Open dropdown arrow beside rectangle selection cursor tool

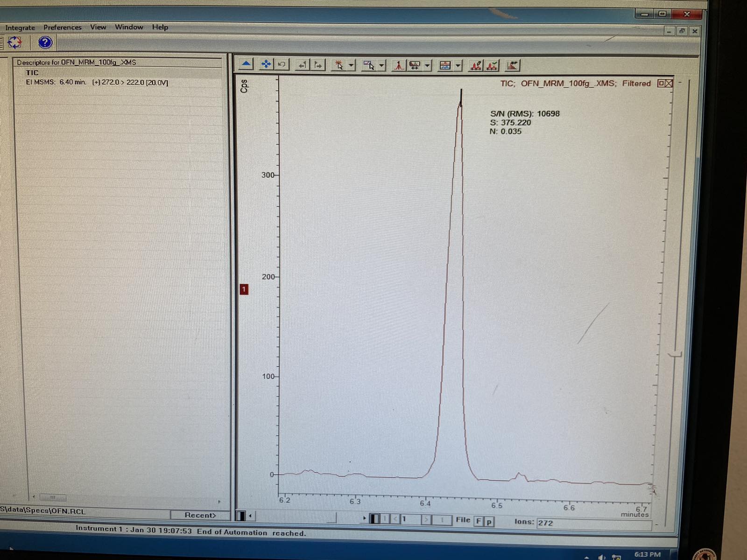381,65
